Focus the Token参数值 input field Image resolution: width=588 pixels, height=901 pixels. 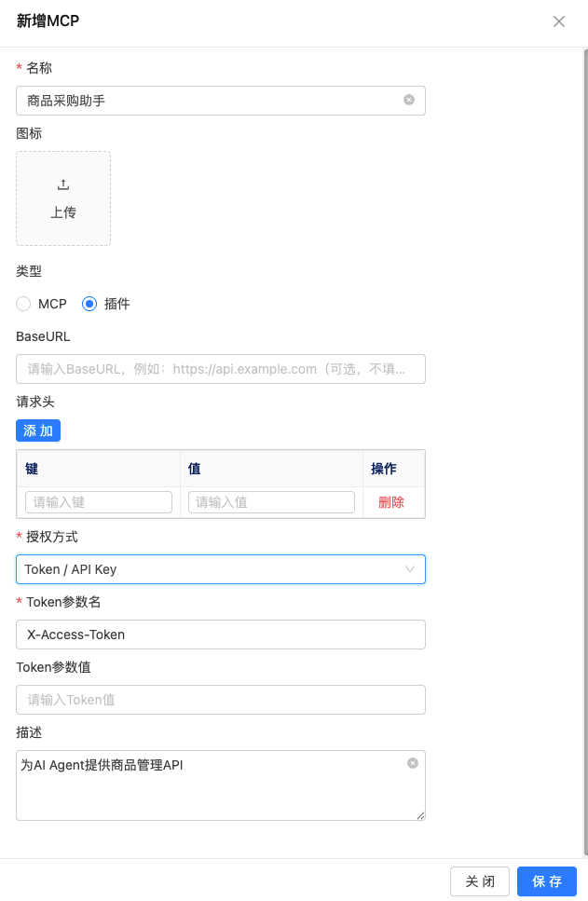tap(220, 700)
